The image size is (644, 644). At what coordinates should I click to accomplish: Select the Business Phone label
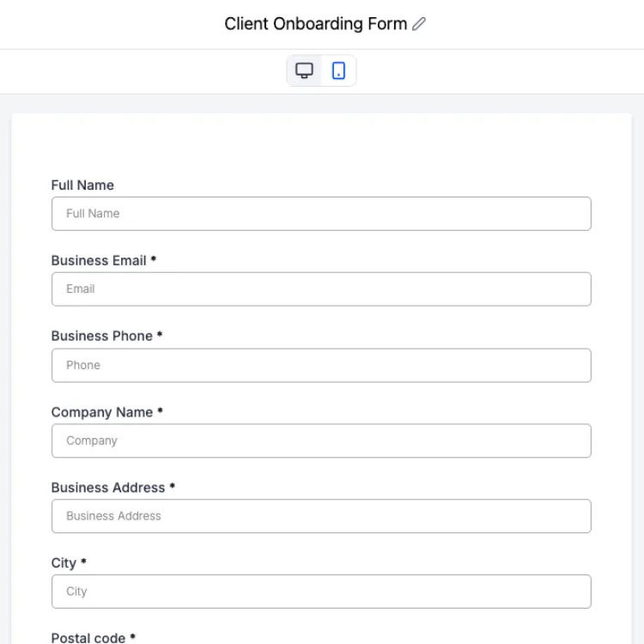coord(102,336)
